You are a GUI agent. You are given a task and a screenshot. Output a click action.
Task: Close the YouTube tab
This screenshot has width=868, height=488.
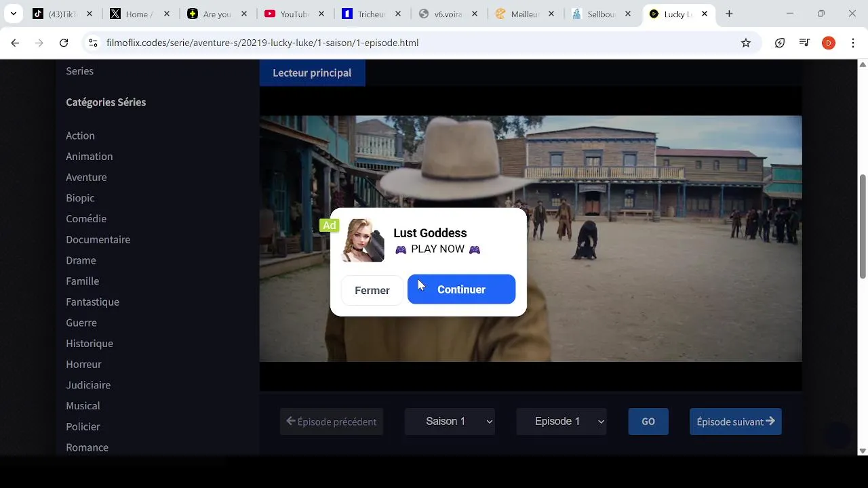[321, 14]
